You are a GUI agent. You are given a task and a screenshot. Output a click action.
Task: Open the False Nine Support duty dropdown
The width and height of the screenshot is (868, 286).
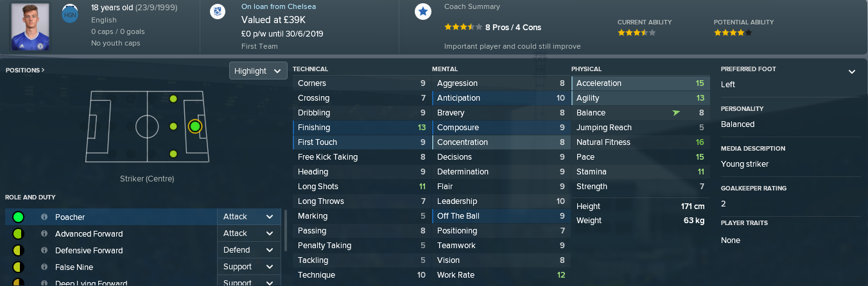[249, 267]
